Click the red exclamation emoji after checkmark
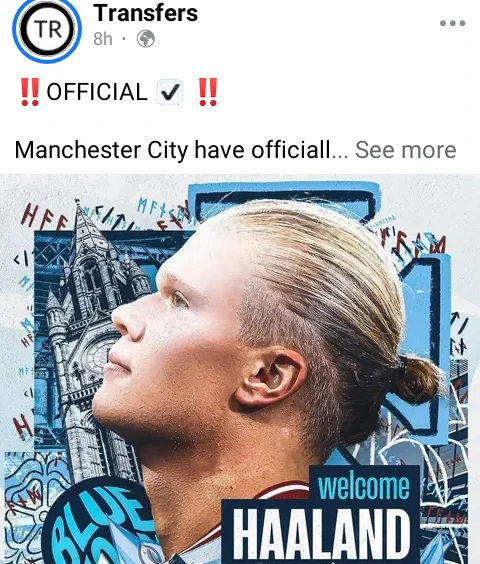 coord(208,92)
